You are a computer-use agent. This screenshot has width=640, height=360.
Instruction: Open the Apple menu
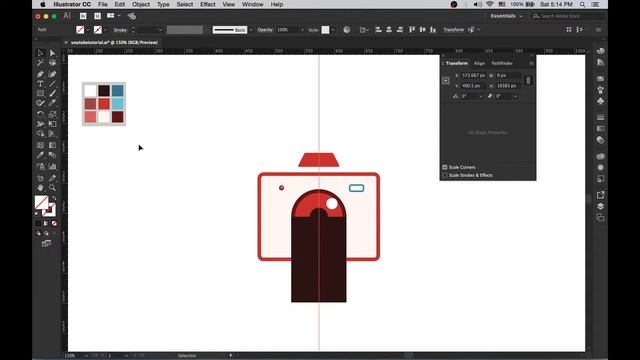click(42, 4)
